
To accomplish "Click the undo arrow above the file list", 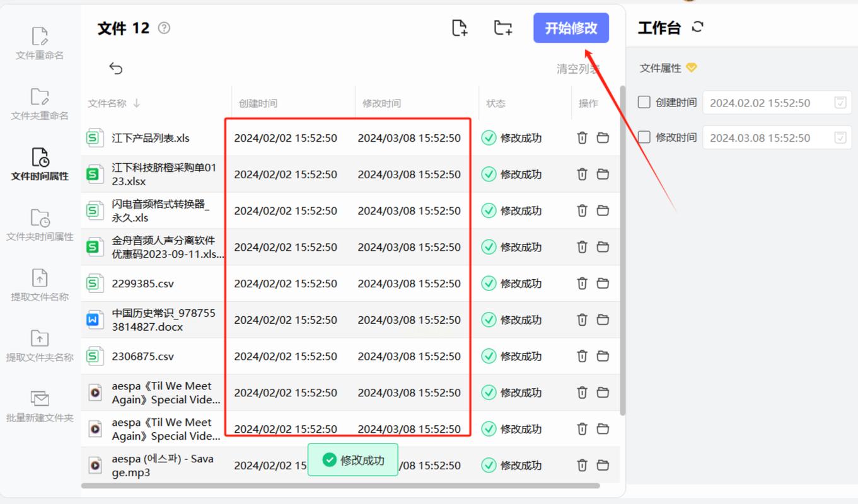I will tap(116, 67).
